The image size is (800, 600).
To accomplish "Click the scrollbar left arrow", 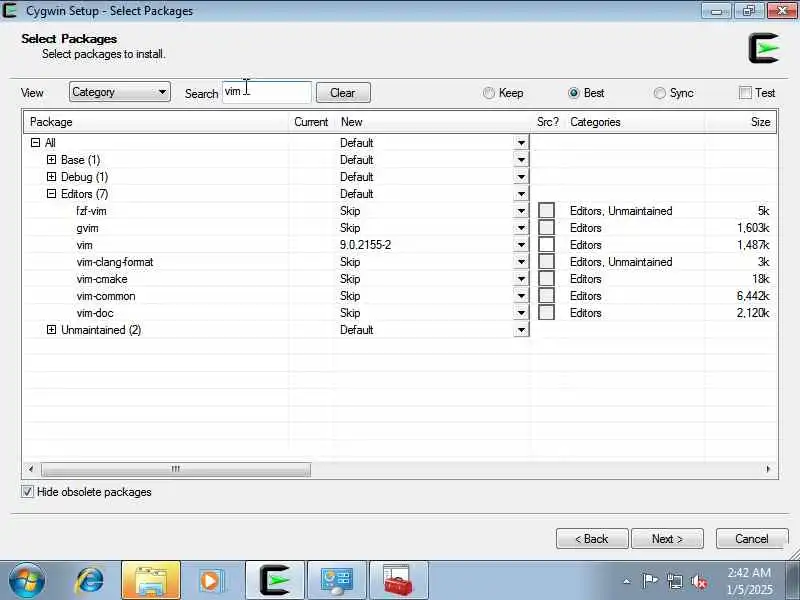I will (31, 469).
